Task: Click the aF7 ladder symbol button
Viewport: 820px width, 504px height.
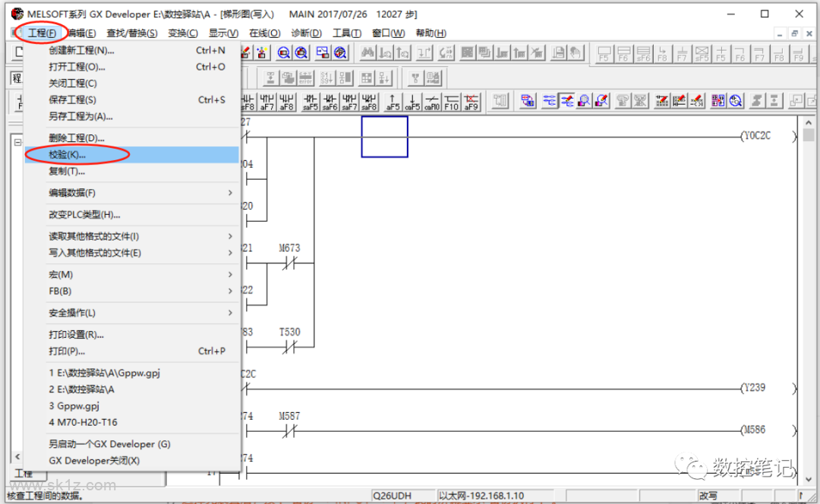Action: (x=266, y=102)
